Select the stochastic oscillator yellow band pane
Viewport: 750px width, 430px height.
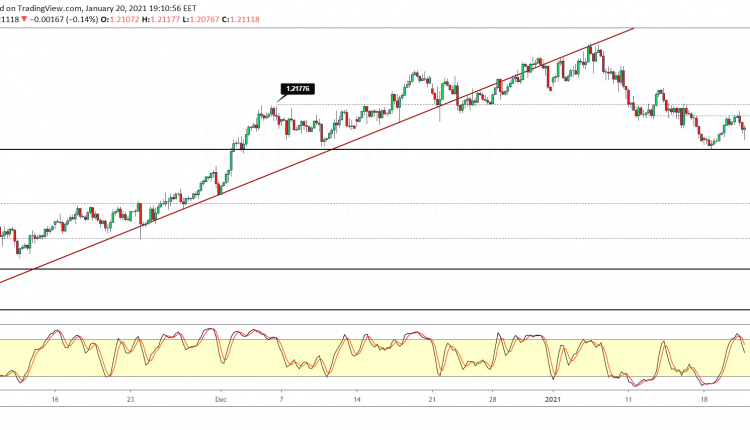[375, 358]
